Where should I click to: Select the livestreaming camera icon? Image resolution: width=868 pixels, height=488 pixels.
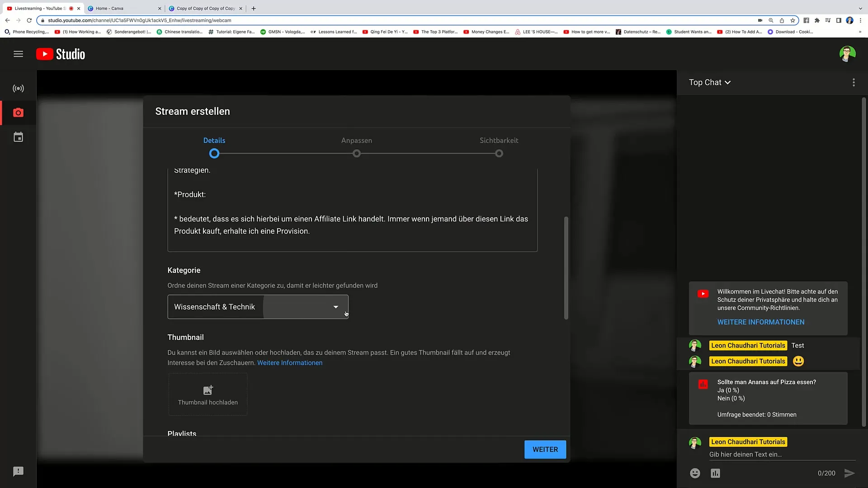click(18, 113)
